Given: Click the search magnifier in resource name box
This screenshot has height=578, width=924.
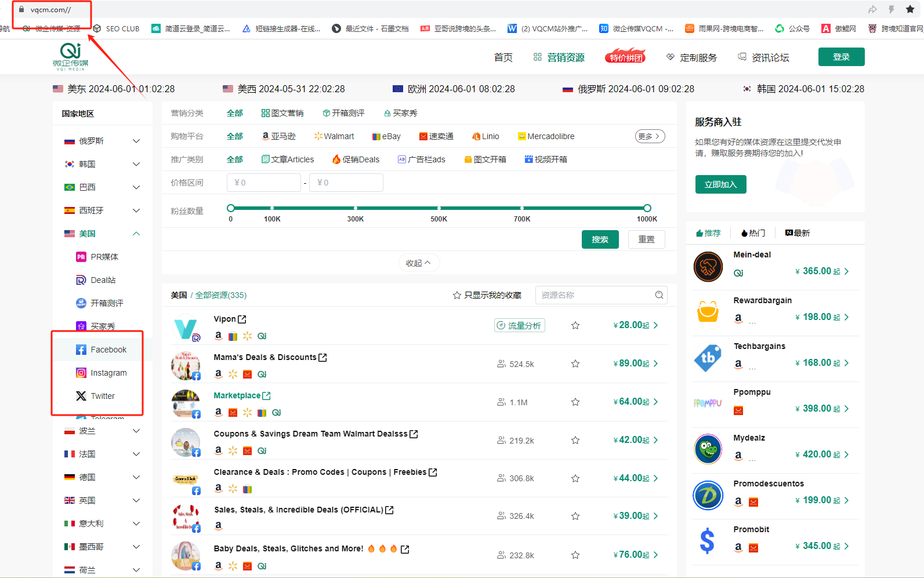Looking at the screenshot, I should click(659, 295).
